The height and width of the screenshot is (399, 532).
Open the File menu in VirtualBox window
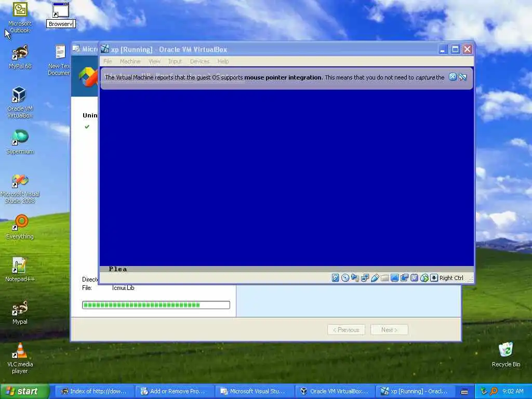point(108,61)
